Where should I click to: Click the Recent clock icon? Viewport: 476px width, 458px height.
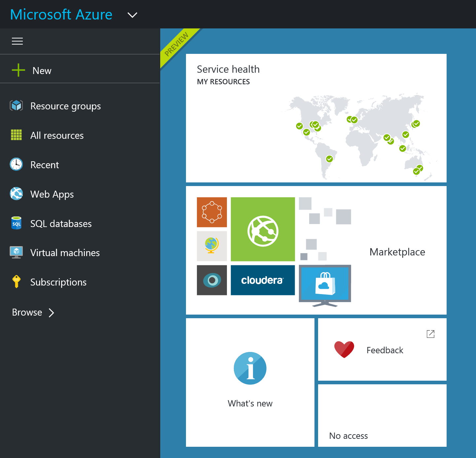(x=16, y=164)
